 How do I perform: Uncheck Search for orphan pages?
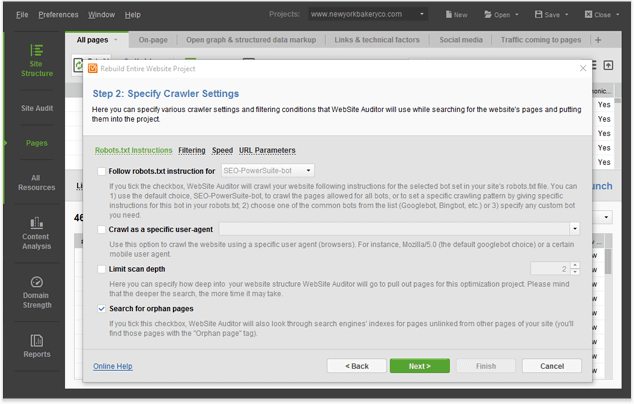(x=101, y=309)
